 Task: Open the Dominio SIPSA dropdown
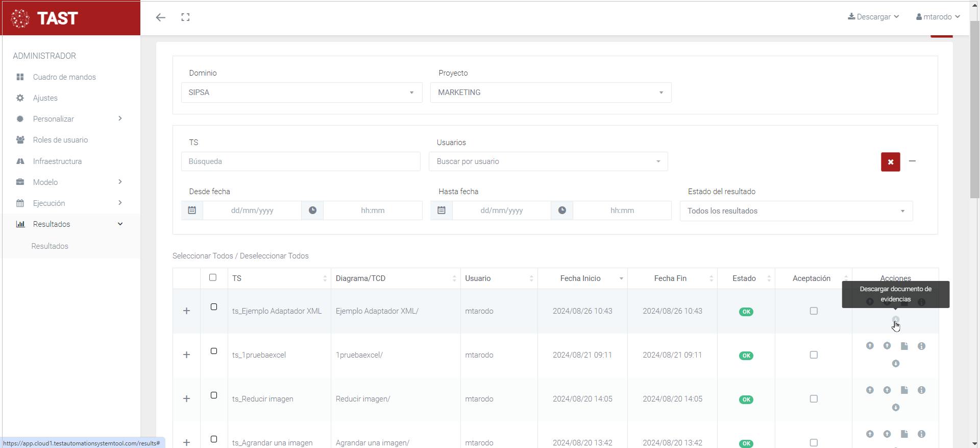[301, 92]
